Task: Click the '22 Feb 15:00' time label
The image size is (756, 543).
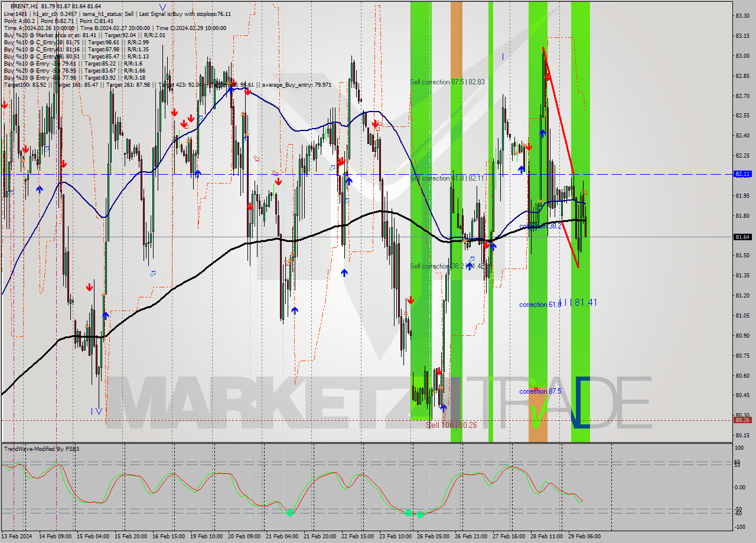Action: 357,536
